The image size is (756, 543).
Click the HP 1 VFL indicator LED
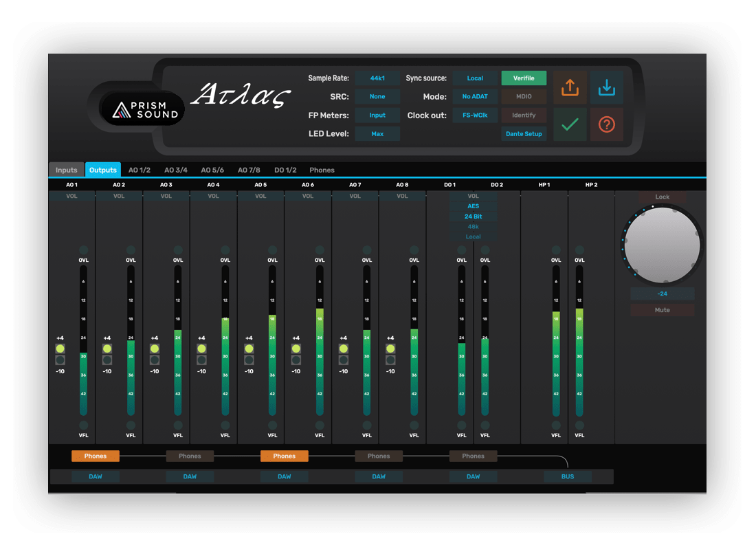click(556, 425)
